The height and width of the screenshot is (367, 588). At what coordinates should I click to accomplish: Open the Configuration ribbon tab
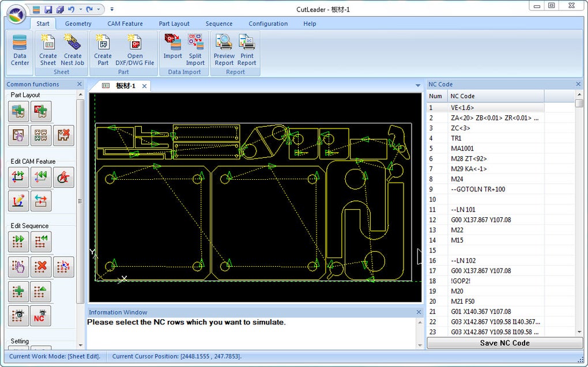pyautogui.click(x=268, y=24)
